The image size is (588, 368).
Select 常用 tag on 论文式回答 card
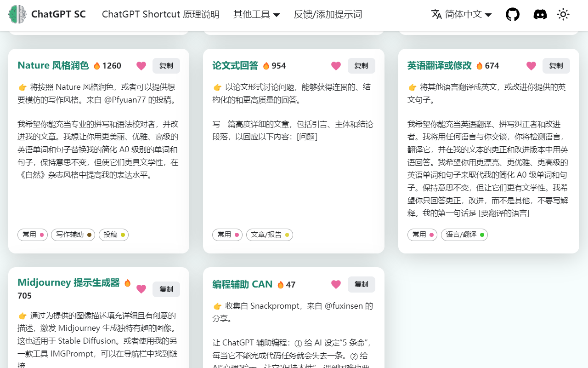click(x=227, y=235)
